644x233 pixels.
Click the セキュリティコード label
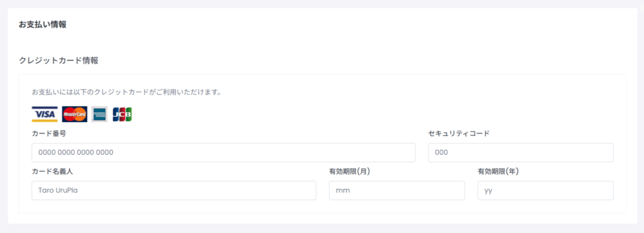pyautogui.click(x=458, y=134)
